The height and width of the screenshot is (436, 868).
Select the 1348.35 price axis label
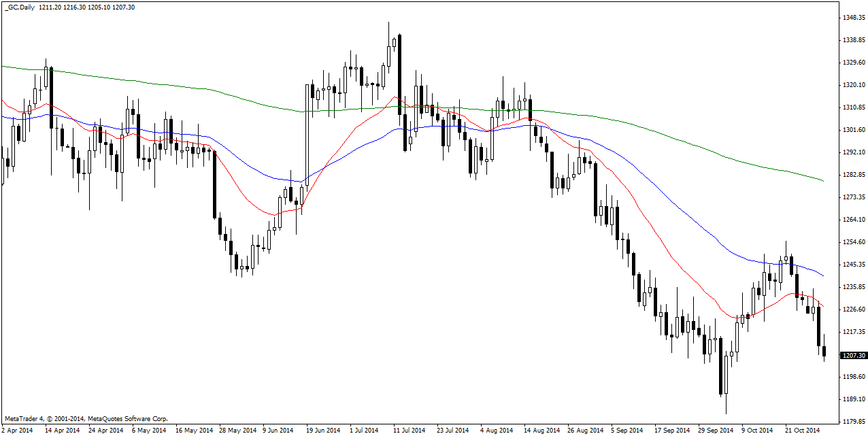pos(853,18)
